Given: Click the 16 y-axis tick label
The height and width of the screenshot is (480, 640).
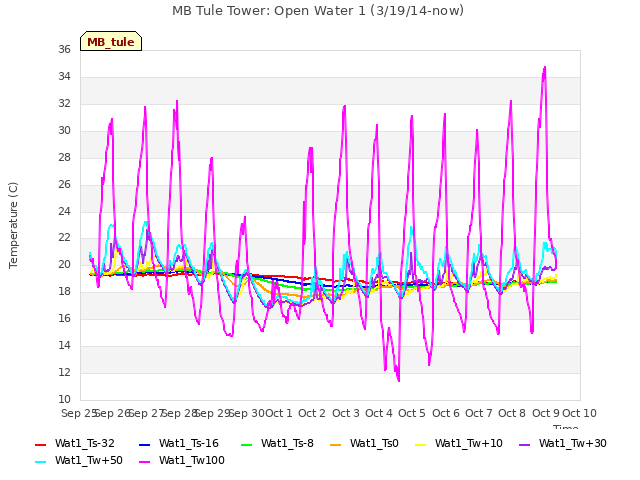Looking at the screenshot, I should (64, 318).
